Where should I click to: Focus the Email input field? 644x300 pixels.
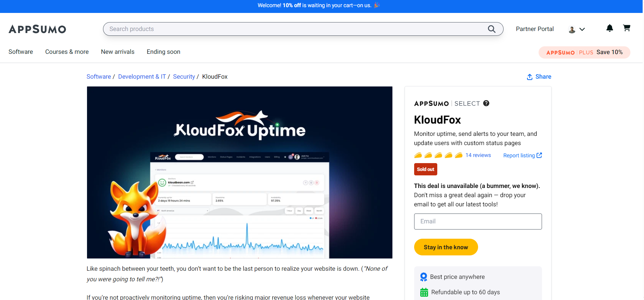[x=478, y=221]
